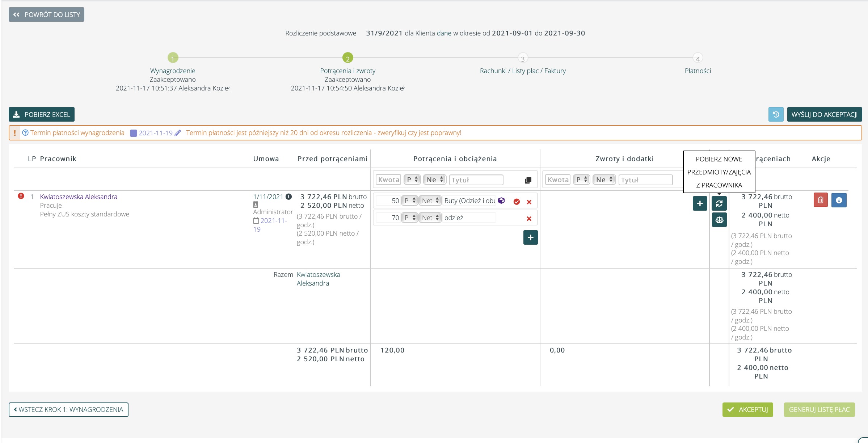Viewport: 868px width, 443px height.
Task: Edit payment date with pencil icon
Action: tap(178, 133)
